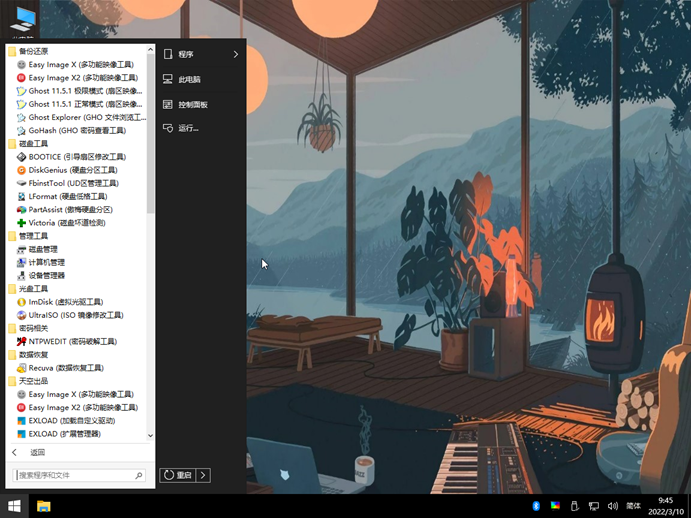
Task: Launch Recuva data recovery tool
Action: pyautogui.click(x=65, y=368)
